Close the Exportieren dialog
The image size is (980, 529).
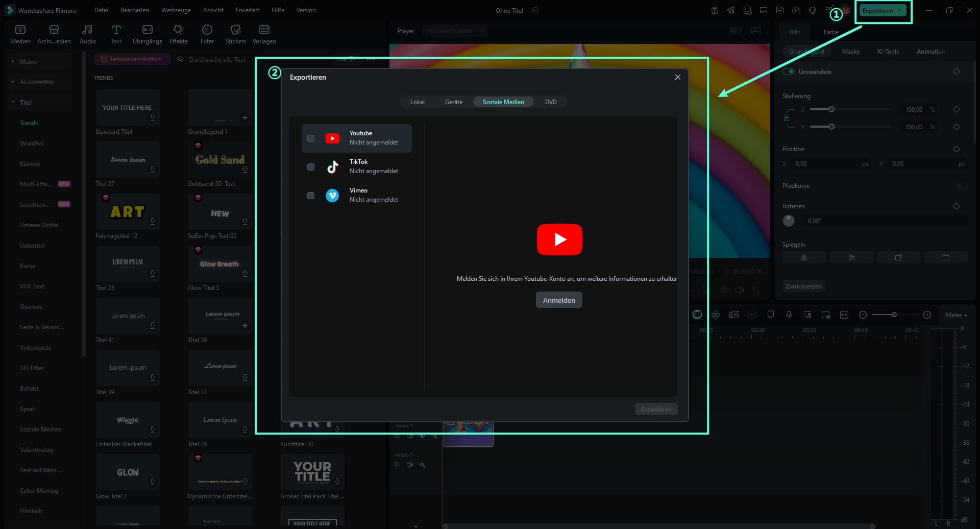[x=678, y=77]
